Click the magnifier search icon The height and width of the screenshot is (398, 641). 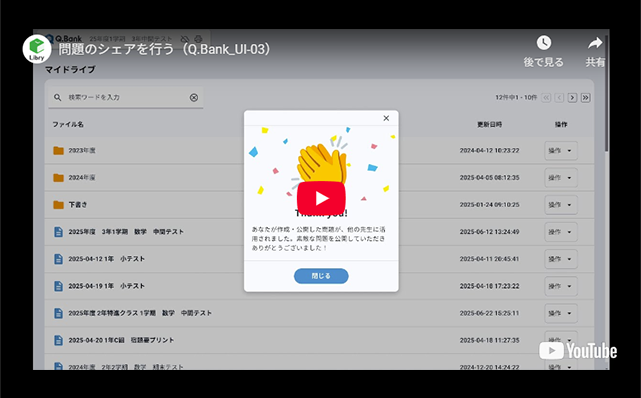tap(58, 97)
